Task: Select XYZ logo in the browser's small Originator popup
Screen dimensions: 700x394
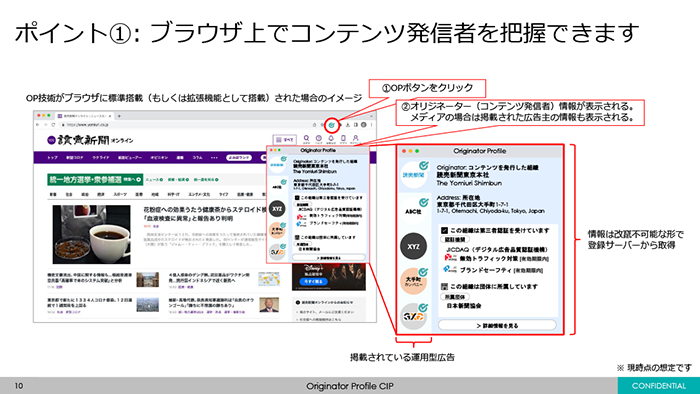Action: pyautogui.click(x=277, y=209)
